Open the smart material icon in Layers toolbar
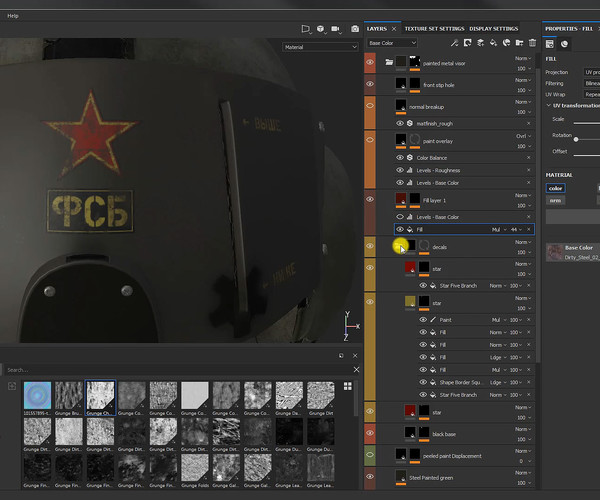Image resolution: width=600 pixels, height=500 pixels. (x=507, y=43)
